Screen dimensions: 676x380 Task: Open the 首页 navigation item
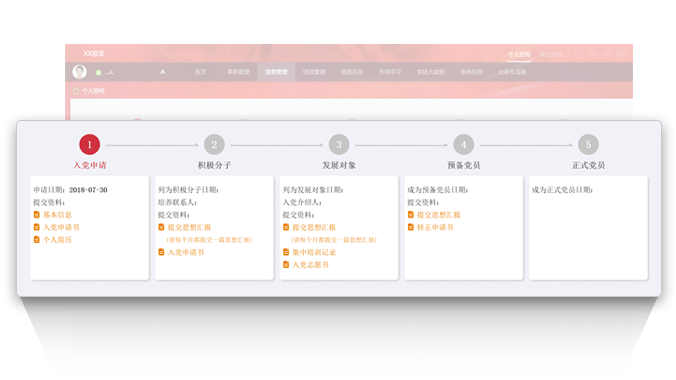[200, 72]
